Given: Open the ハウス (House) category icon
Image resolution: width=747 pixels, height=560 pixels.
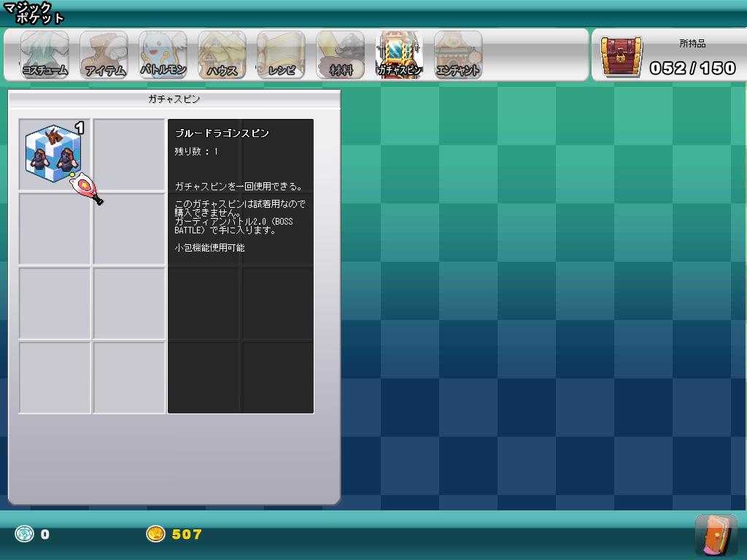Looking at the screenshot, I should [222, 55].
